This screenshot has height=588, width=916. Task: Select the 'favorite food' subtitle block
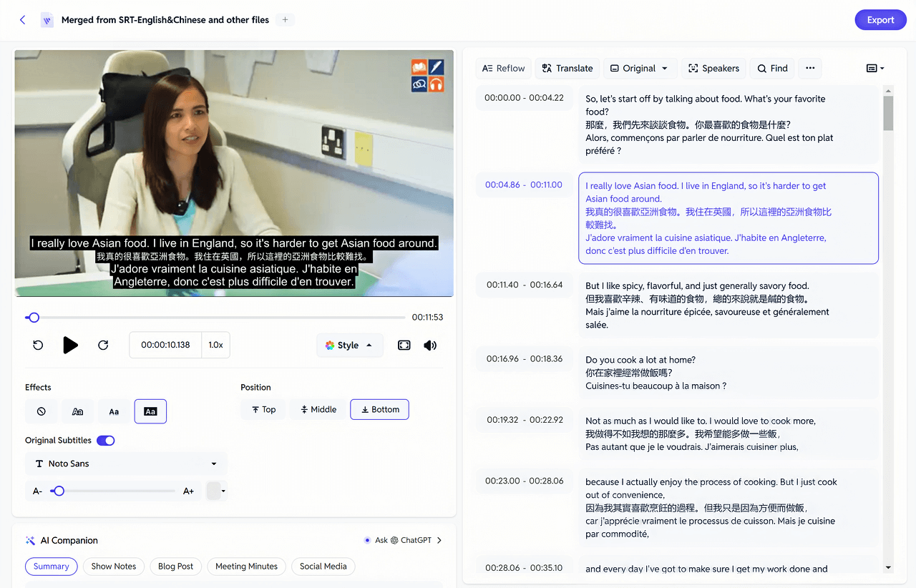[x=729, y=125]
